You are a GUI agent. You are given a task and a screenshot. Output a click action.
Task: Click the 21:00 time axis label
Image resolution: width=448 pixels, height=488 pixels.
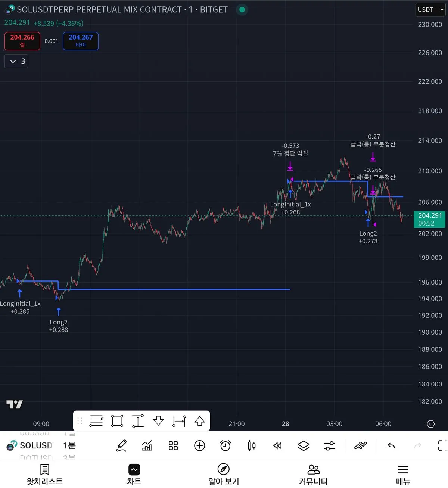(x=237, y=424)
